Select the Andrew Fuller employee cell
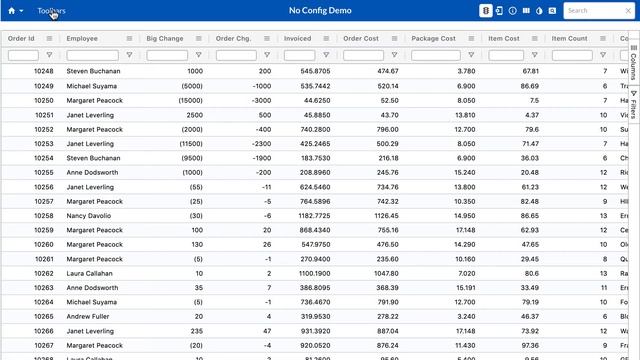Screen dimensions: 640x360 (x=88, y=316)
